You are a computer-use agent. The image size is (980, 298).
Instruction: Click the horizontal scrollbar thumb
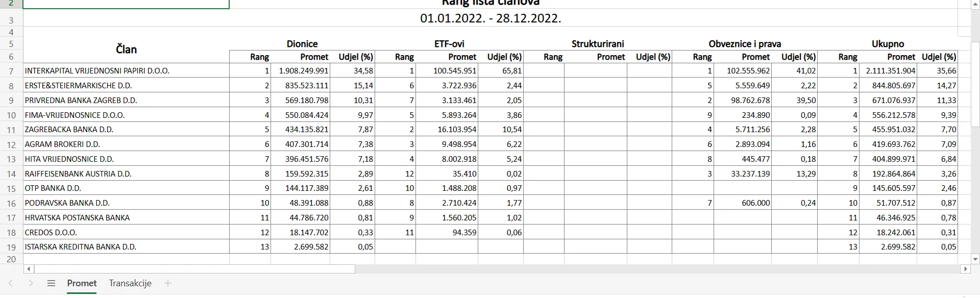(x=194, y=269)
